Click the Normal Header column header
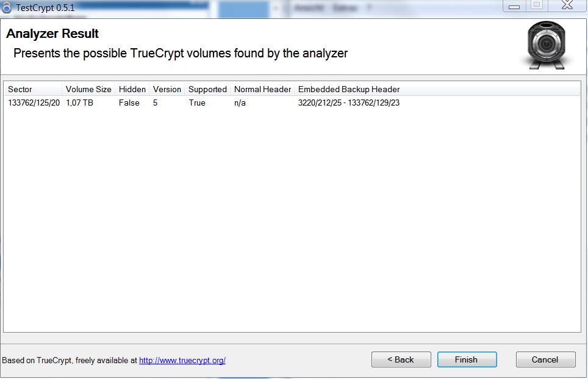 262,89
